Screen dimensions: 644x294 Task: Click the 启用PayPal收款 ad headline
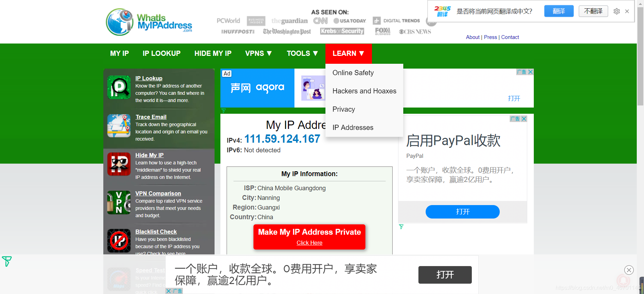pyautogui.click(x=453, y=141)
